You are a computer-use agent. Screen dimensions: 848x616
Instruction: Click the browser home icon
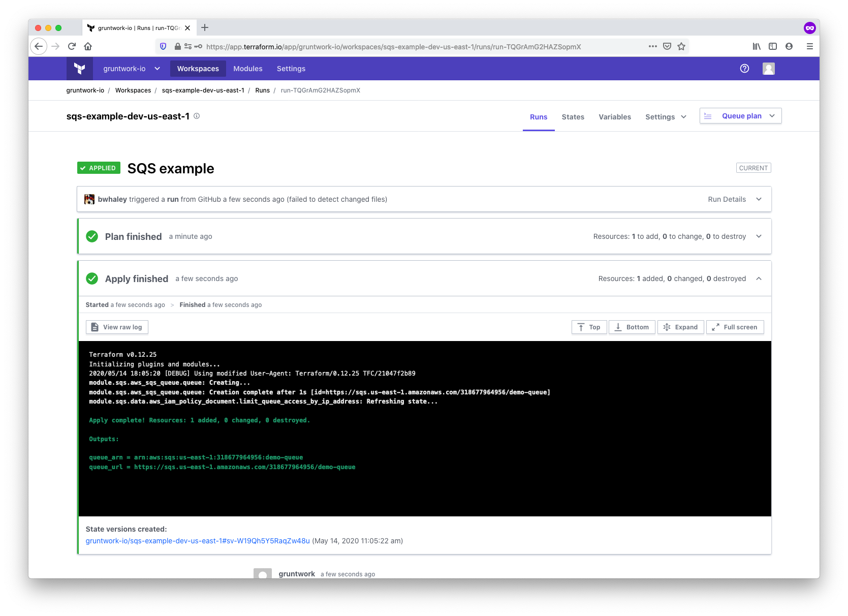pos(88,47)
